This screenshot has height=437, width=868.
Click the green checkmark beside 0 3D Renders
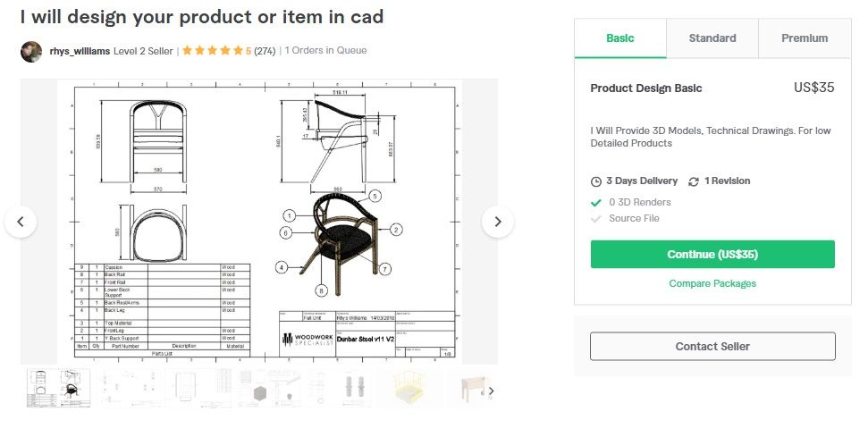pos(596,203)
